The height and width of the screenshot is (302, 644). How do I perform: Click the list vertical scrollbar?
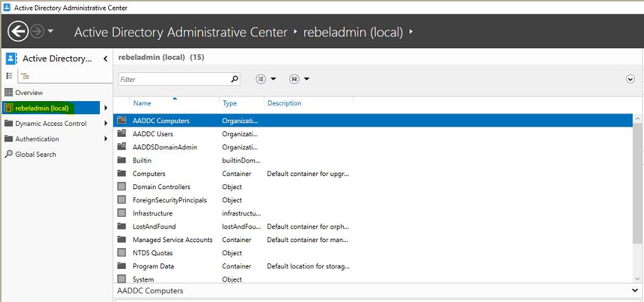[638, 184]
